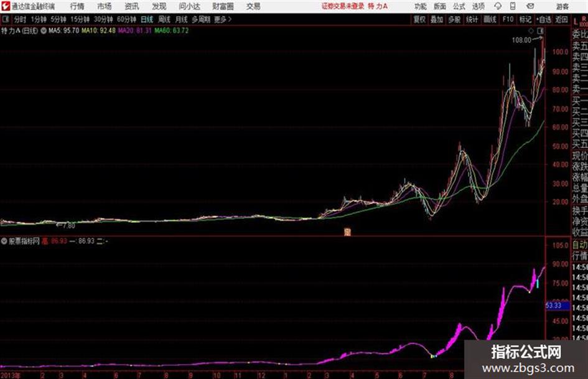Image resolution: width=588 pixels, height=379 pixels.
Task: Click the 股票指标网 indicator name
Action: (24, 241)
